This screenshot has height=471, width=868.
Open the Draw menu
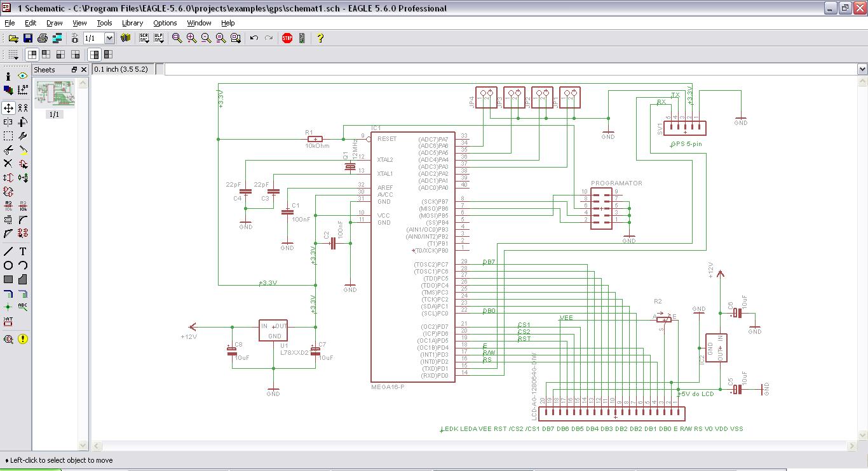[55, 23]
